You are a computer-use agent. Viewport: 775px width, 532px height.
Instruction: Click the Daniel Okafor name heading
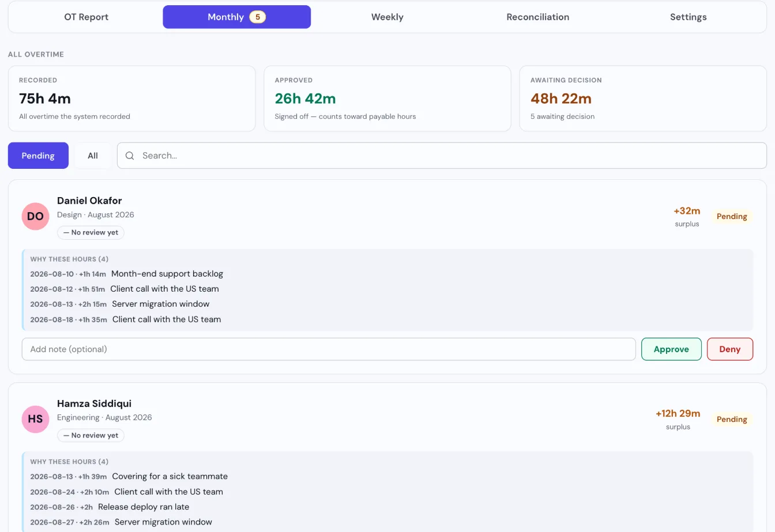pyautogui.click(x=89, y=201)
